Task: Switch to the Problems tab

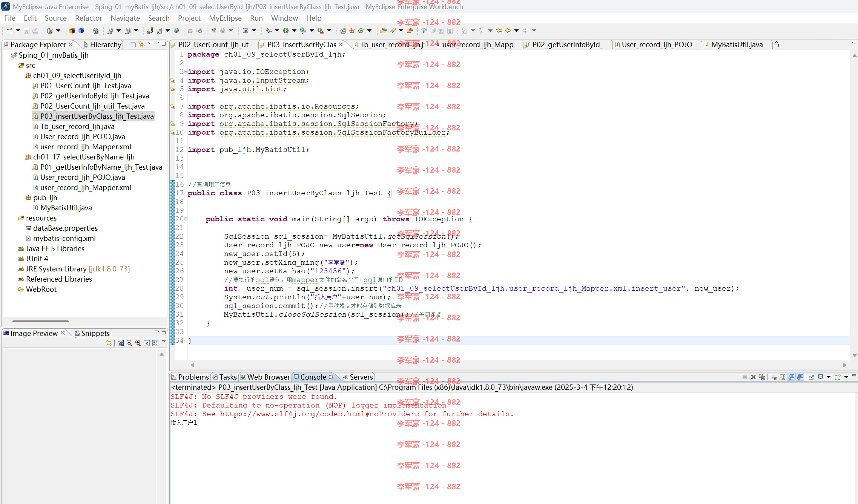Action: coord(190,377)
